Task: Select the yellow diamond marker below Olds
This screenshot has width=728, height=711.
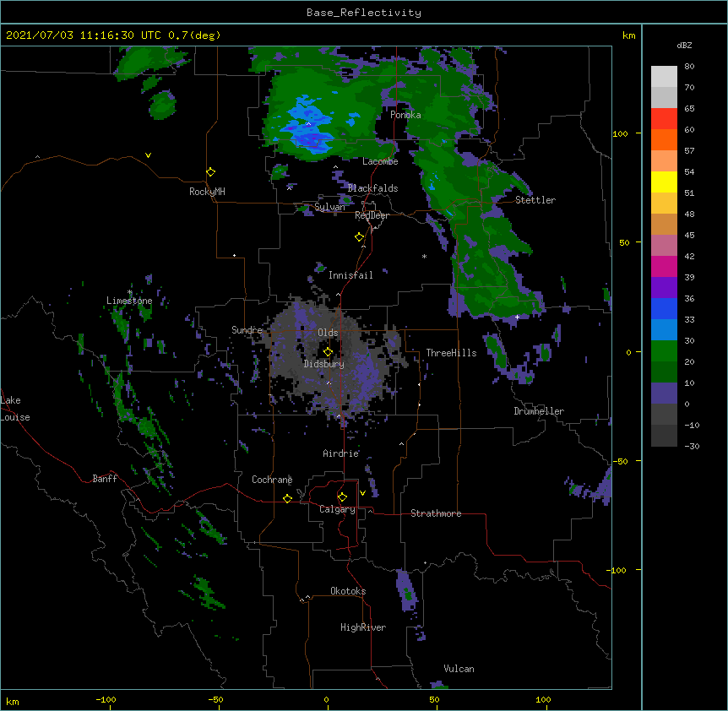Action: pyautogui.click(x=328, y=352)
